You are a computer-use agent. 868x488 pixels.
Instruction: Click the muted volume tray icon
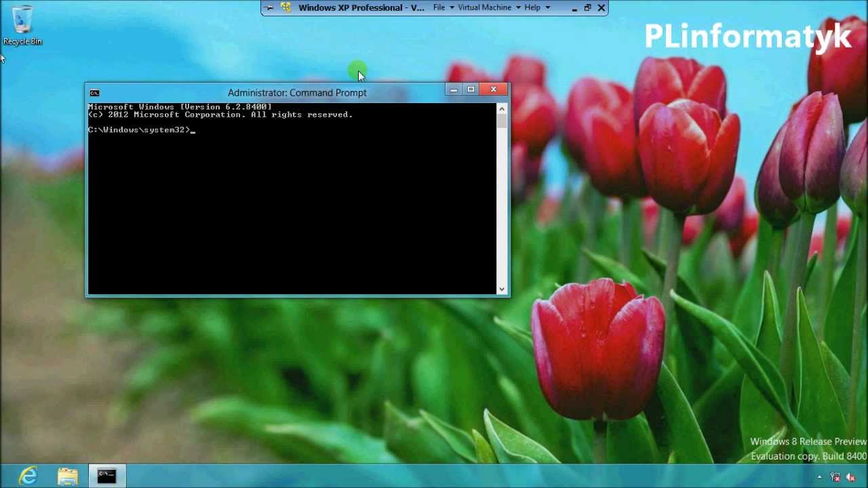click(850, 477)
